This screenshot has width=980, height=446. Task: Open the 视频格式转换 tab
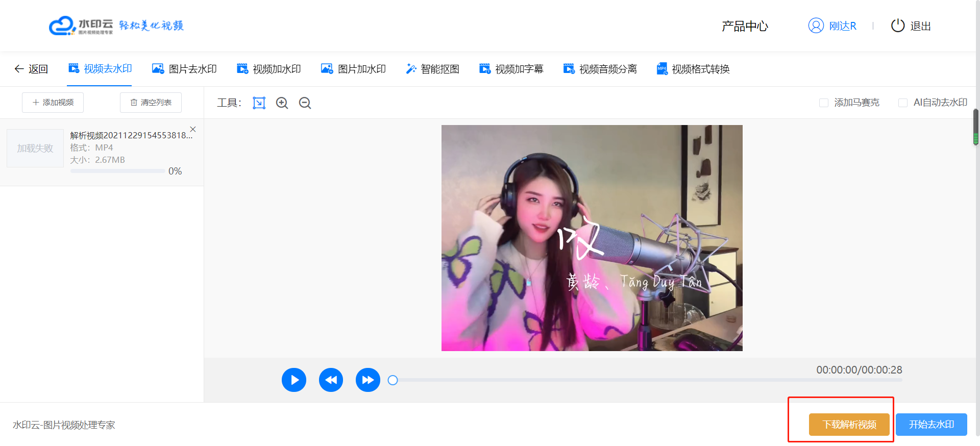point(693,69)
